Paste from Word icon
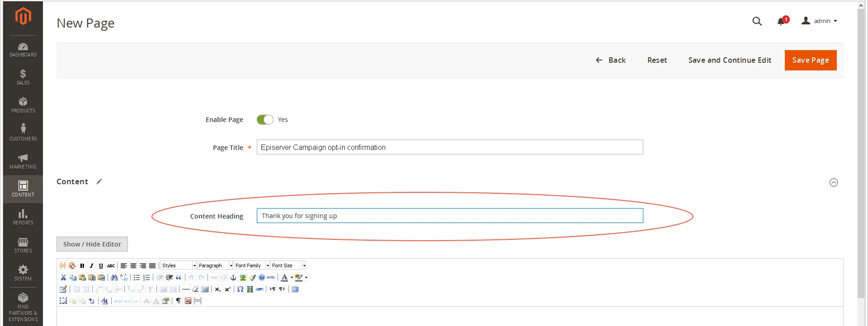The image size is (868, 326). [101, 277]
